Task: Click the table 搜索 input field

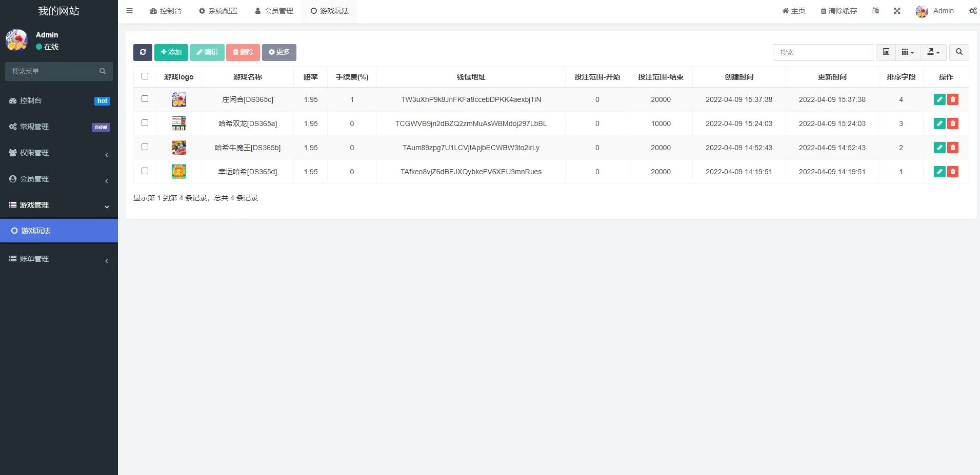Action: [x=823, y=52]
